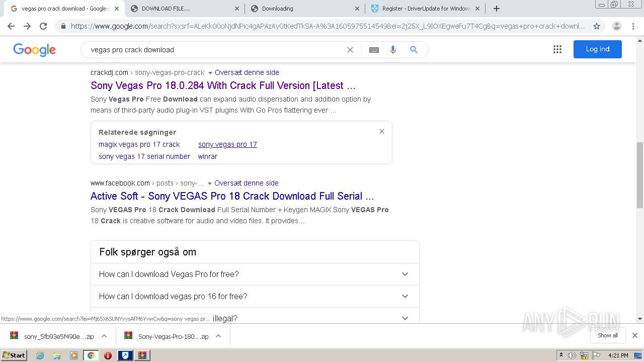
Task: Click the page vertical scrollbar thumb
Action: click(640, 175)
